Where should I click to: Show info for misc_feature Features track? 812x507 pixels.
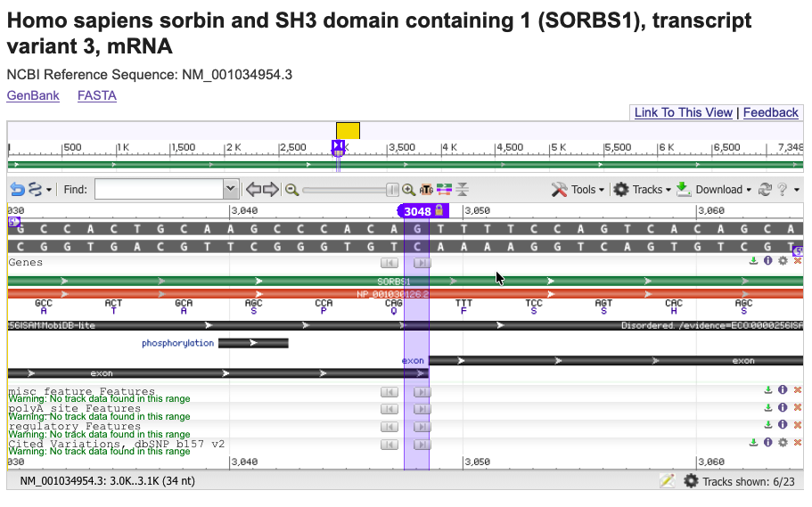[783, 390]
